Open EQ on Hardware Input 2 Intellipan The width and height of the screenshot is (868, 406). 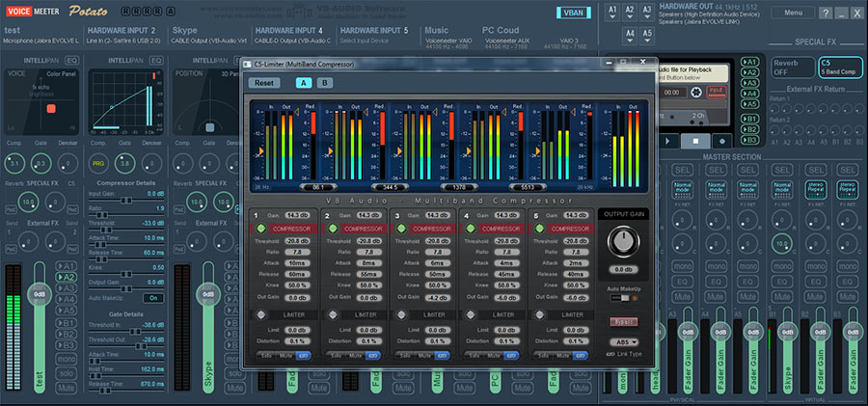(x=156, y=60)
